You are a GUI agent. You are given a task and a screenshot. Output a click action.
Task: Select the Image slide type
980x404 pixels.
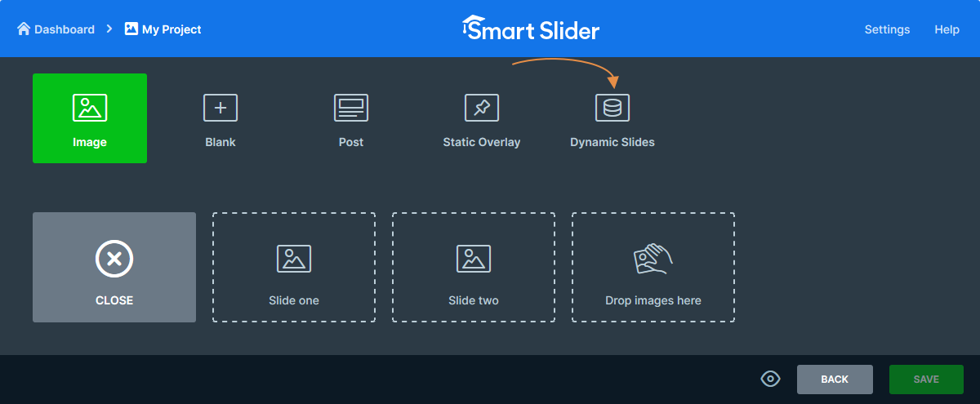point(90,118)
